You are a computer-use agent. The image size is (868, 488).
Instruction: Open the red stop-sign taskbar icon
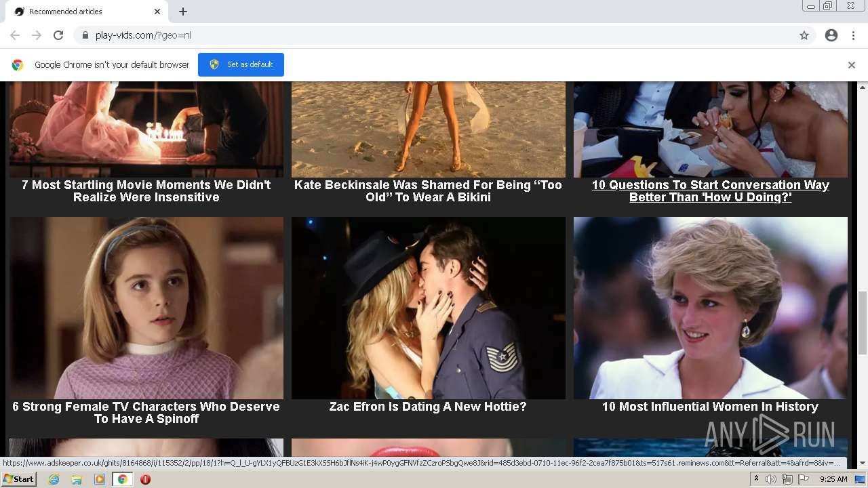click(x=145, y=479)
